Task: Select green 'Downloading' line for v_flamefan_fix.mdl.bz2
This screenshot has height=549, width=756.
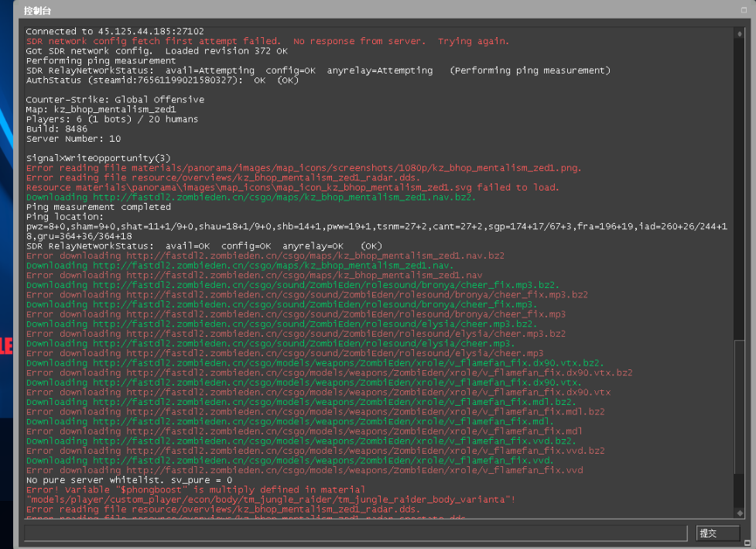Action: (301, 402)
